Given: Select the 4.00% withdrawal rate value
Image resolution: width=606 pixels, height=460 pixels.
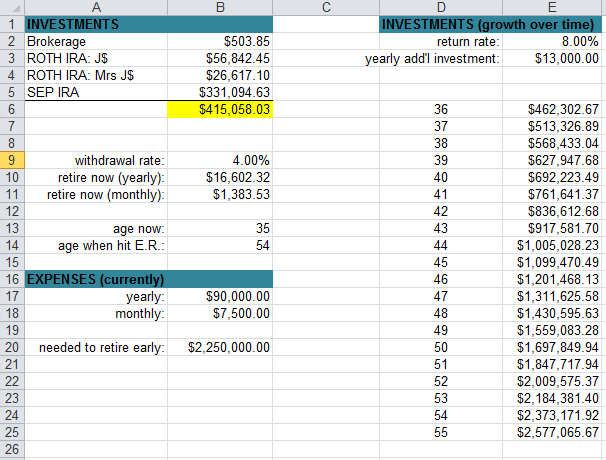Looking at the screenshot, I should (x=220, y=160).
